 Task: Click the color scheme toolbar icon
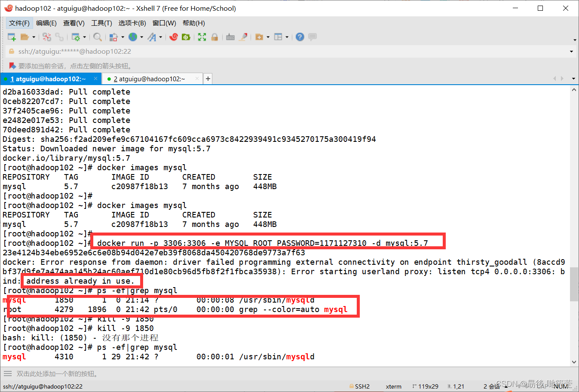pos(113,37)
